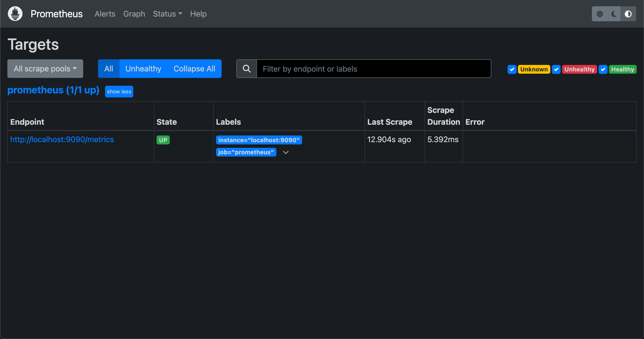Open the Alerts page
Screen dimensions: 644x339
coord(105,14)
